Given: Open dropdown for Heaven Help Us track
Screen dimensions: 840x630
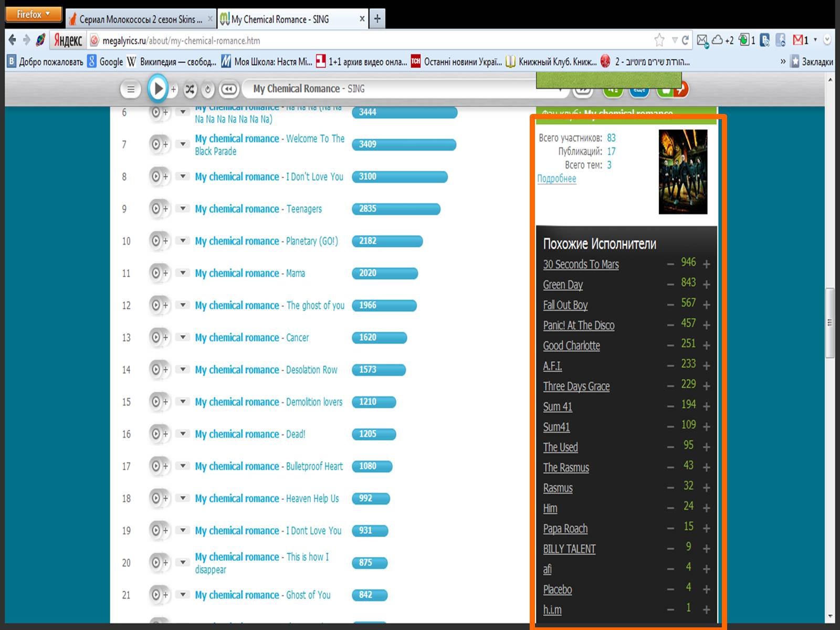Looking at the screenshot, I should 183,498.
